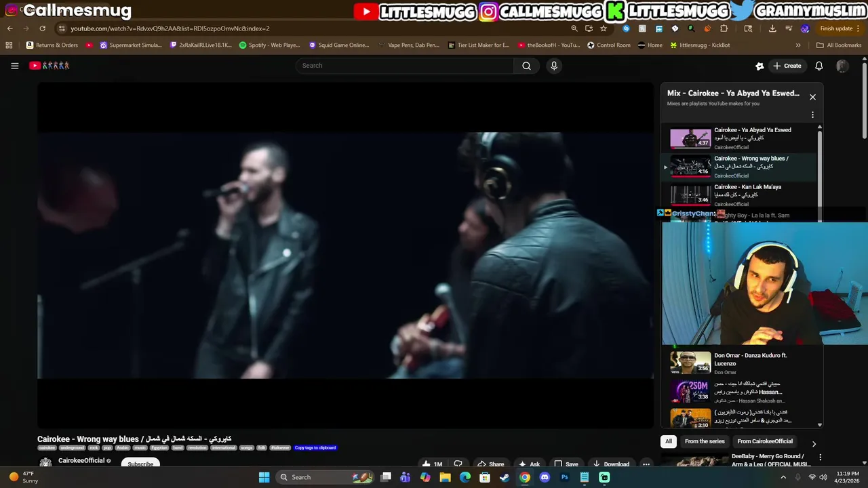Open Squid Game Online bookmark
868x488 pixels.
tap(339, 45)
